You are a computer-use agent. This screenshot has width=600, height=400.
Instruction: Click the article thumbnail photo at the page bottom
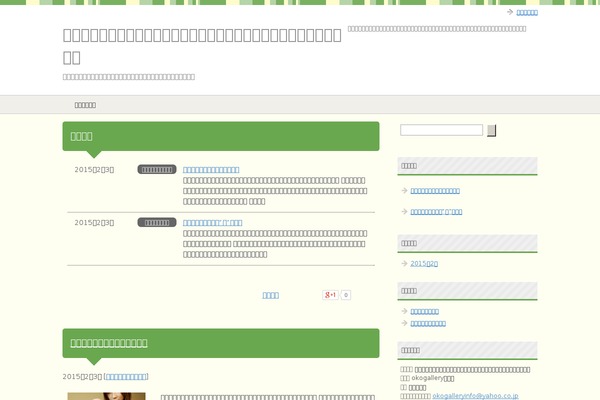point(106,396)
